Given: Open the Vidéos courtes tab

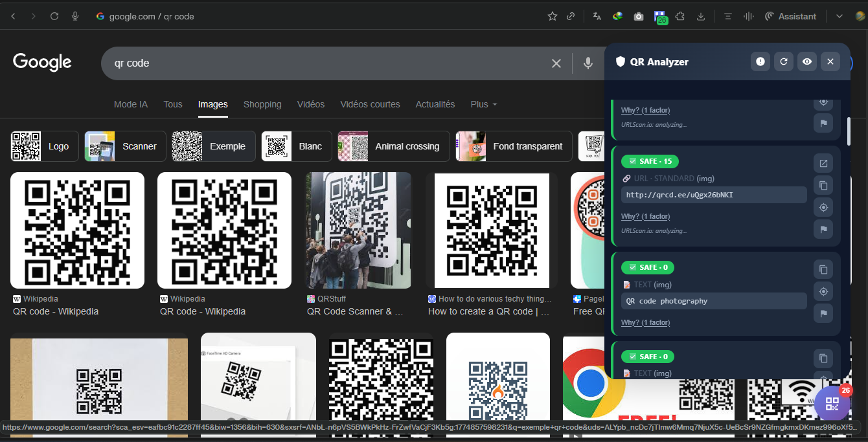Looking at the screenshot, I should click(x=370, y=104).
